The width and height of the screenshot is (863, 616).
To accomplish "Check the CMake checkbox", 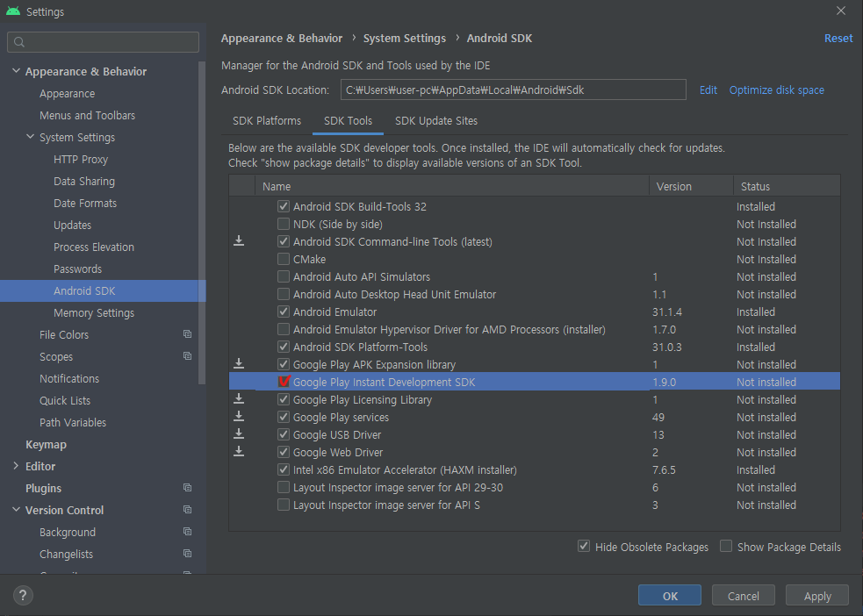I will 284,259.
